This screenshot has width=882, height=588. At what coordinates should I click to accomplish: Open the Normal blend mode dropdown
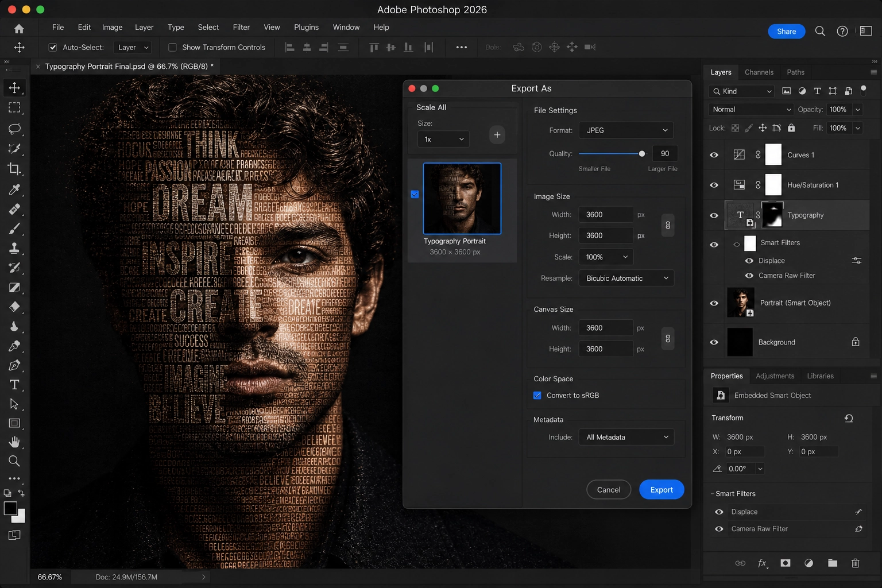pos(751,110)
